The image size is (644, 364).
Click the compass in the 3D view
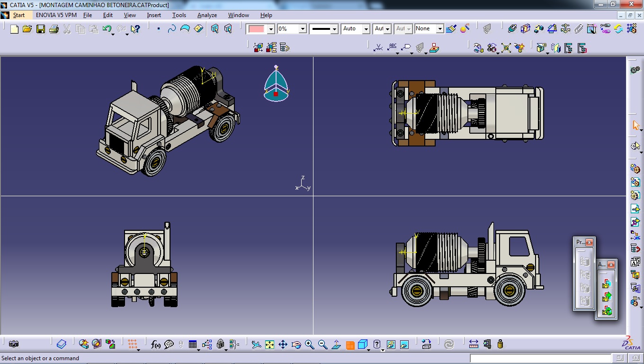tap(276, 85)
